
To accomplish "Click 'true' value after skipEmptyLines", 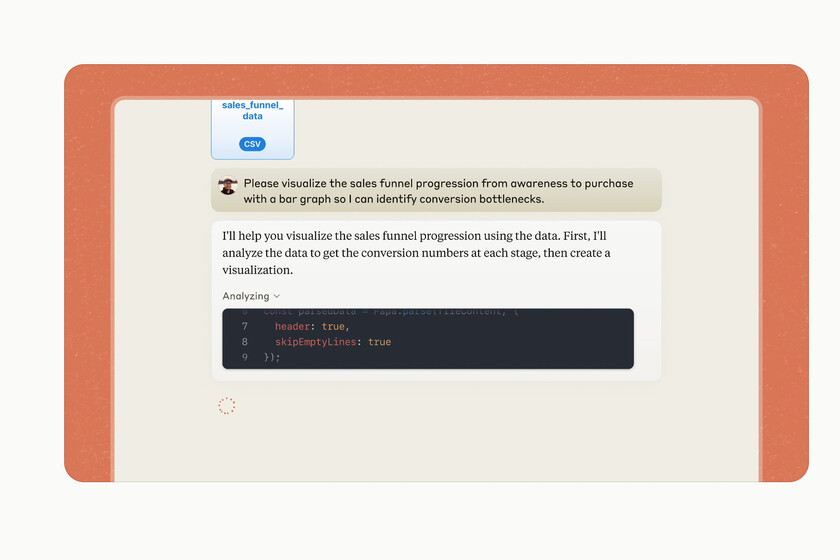I will (379, 342).
